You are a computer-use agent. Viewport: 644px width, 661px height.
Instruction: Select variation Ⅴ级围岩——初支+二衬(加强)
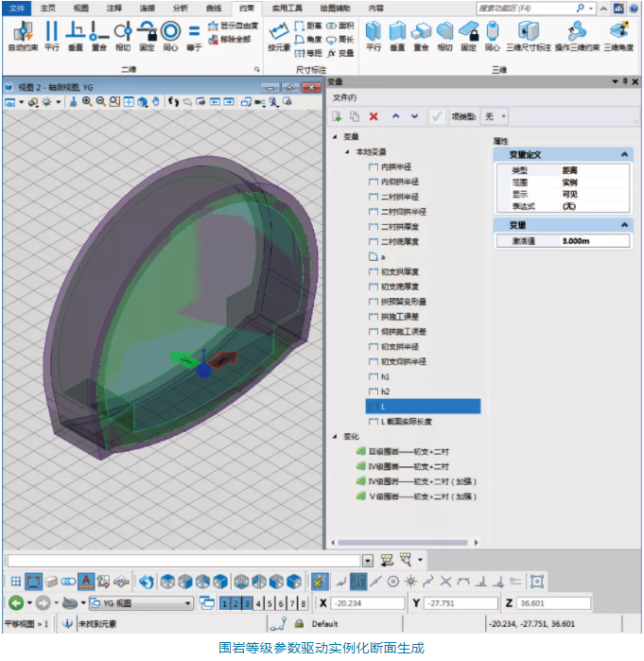point(416,496)
